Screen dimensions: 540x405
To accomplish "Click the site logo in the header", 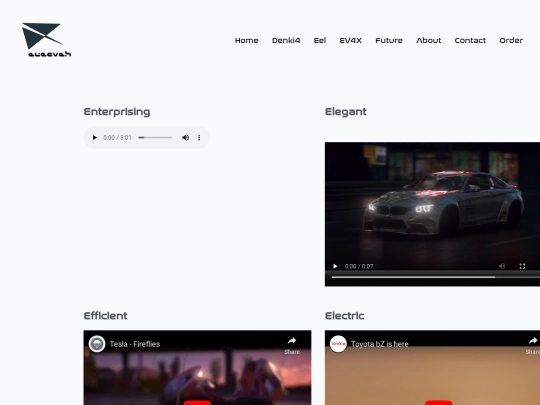I will (46, 40).
